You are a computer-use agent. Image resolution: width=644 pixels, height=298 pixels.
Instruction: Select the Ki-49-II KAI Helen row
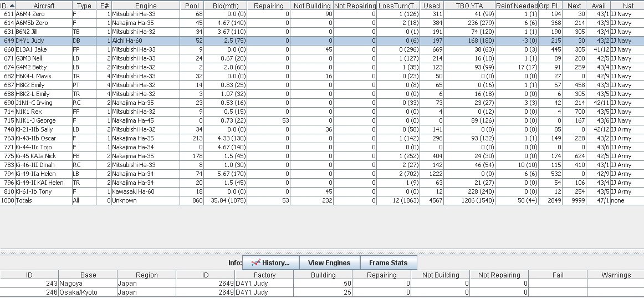(x=322, y=183)
